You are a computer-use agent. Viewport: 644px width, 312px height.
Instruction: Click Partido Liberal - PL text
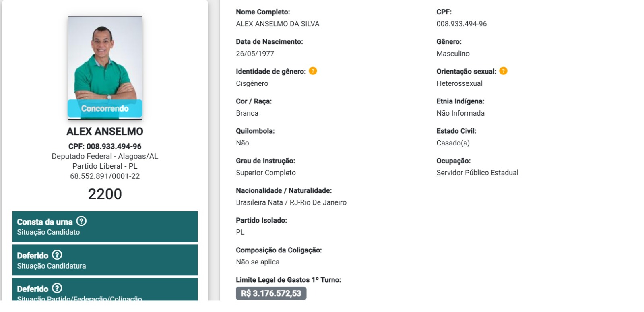pos(105,166)
